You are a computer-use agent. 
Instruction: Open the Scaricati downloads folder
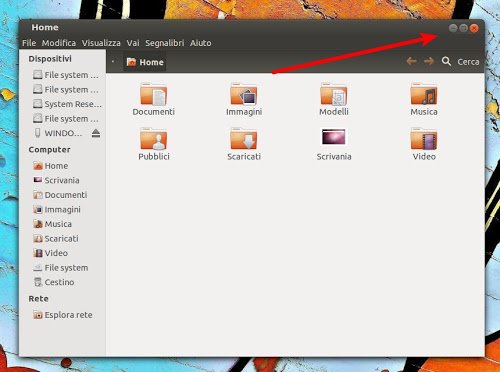[x=244, y=139]
